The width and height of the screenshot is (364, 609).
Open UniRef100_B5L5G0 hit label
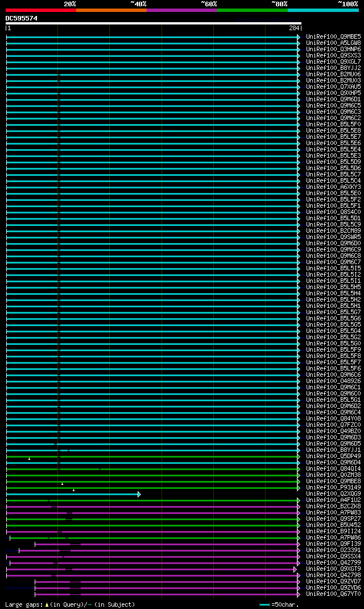[x=333, y=343]
